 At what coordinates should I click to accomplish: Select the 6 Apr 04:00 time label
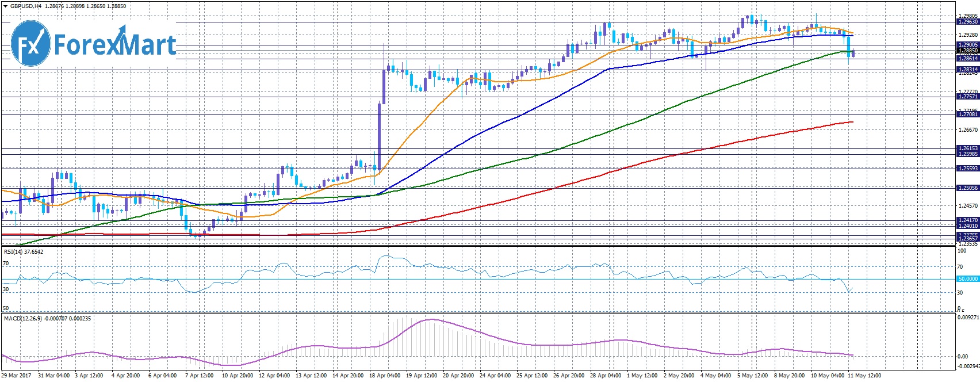pyautogui.click(x=163, y=376)
